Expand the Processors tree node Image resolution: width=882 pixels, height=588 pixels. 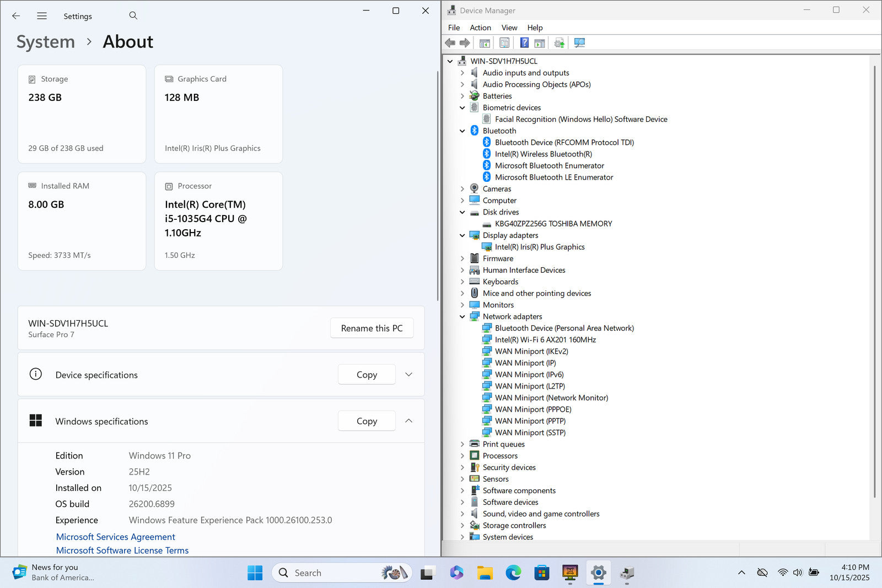(462, 456)
